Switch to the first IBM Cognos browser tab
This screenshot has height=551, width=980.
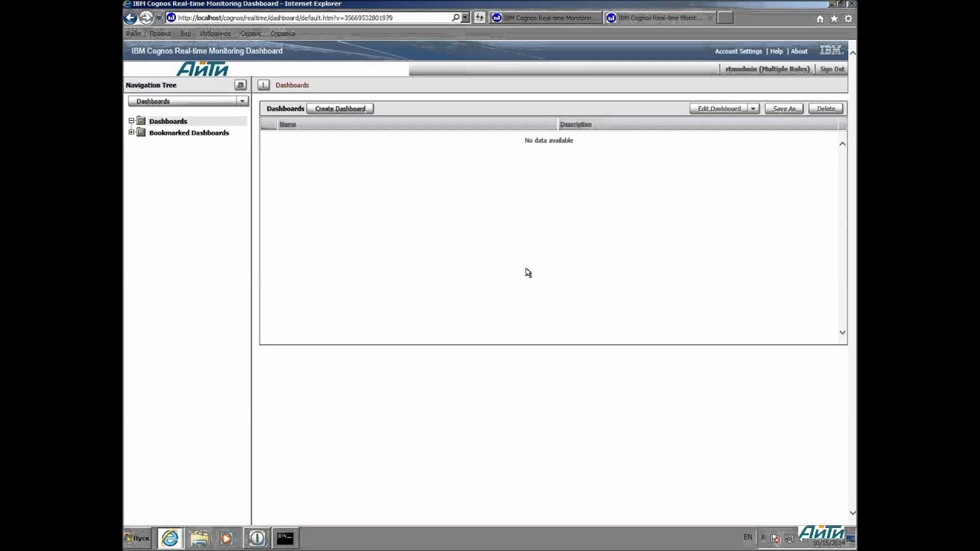click(x=545, y=18)
